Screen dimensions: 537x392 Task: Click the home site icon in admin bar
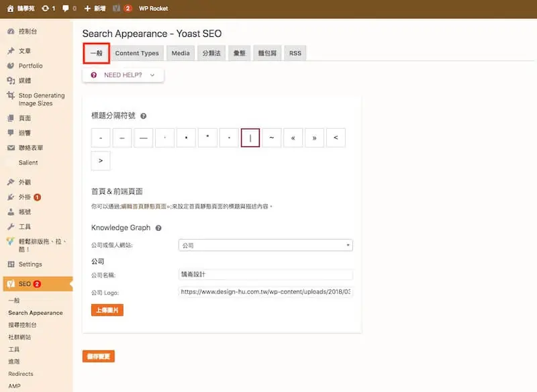point(10,9)
